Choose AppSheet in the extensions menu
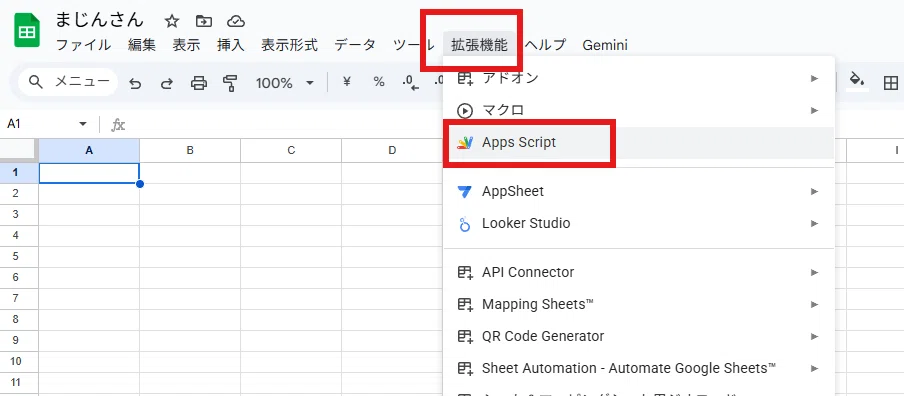Screen dimensions: 904x396 [639, 191]
